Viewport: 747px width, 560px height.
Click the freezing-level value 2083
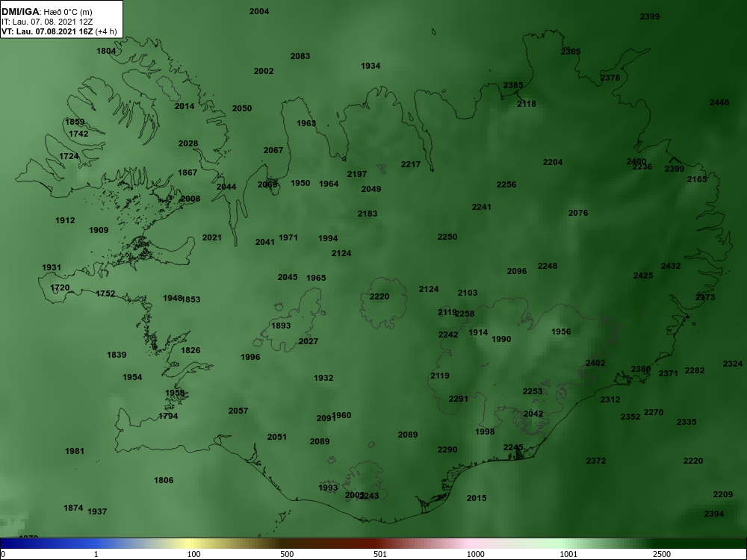[300, 56]
